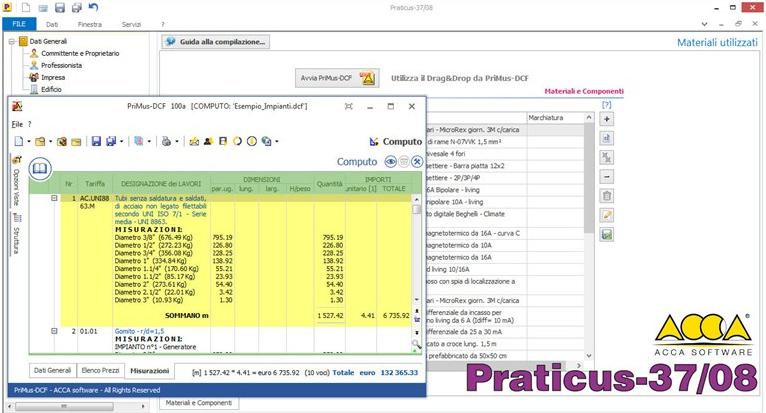Click the save-all icon in Praticus title bar
Image resolution: width=766 pixels, height=413 pixels.
tap(77, 8)
